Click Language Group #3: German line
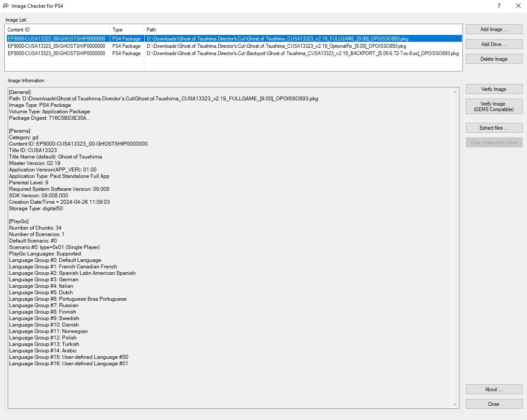 pyautogui.click(x=43, y=280)
